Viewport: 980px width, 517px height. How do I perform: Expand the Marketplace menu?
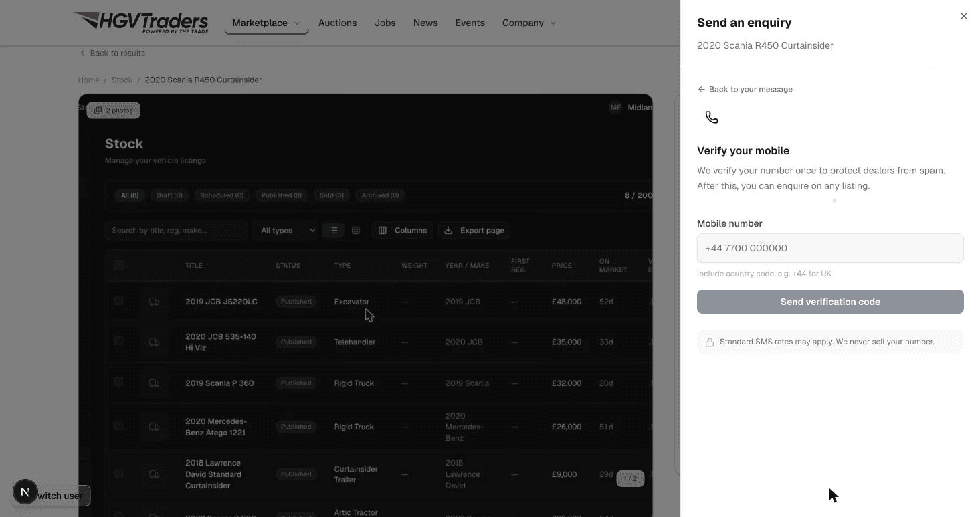tap(266, 23)
